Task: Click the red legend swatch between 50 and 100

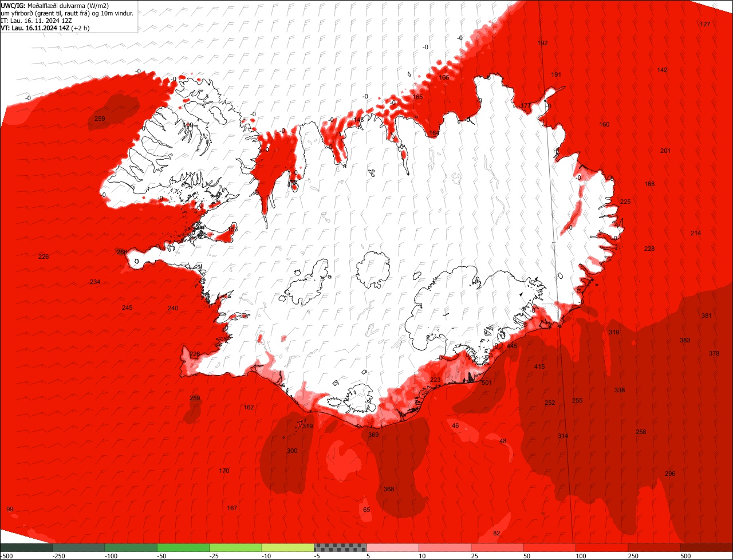Action: [550, 547]
